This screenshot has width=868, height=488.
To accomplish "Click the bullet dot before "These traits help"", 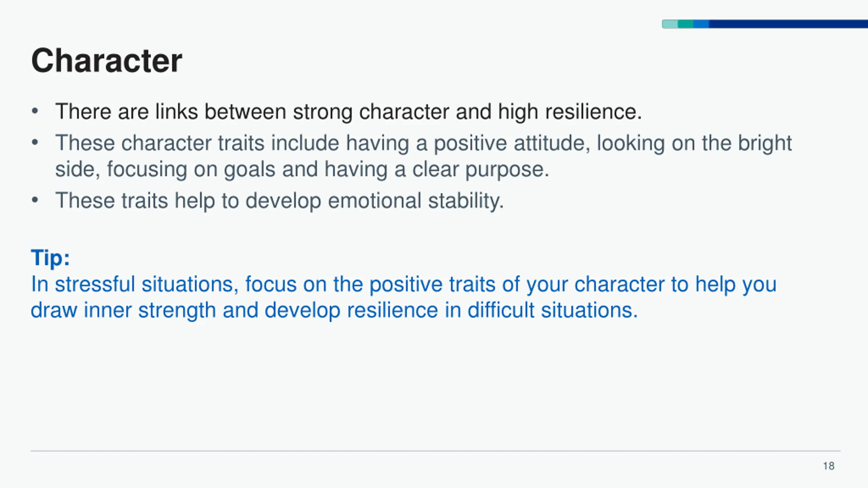I will coord(35,200).
